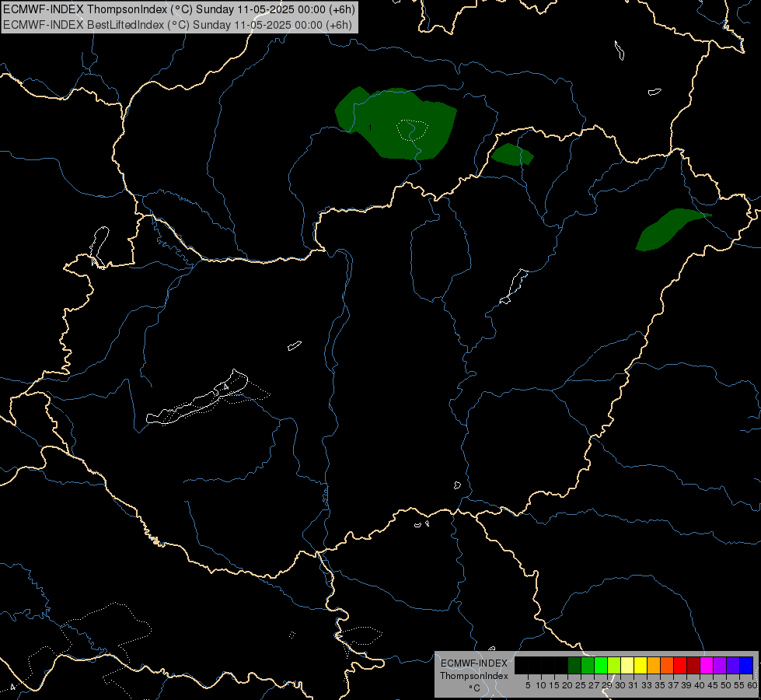Viewport: 761px width, 700px height.
Task: Click the contour label 4 on Lake Balaton
Action: [x=226, y=387]
